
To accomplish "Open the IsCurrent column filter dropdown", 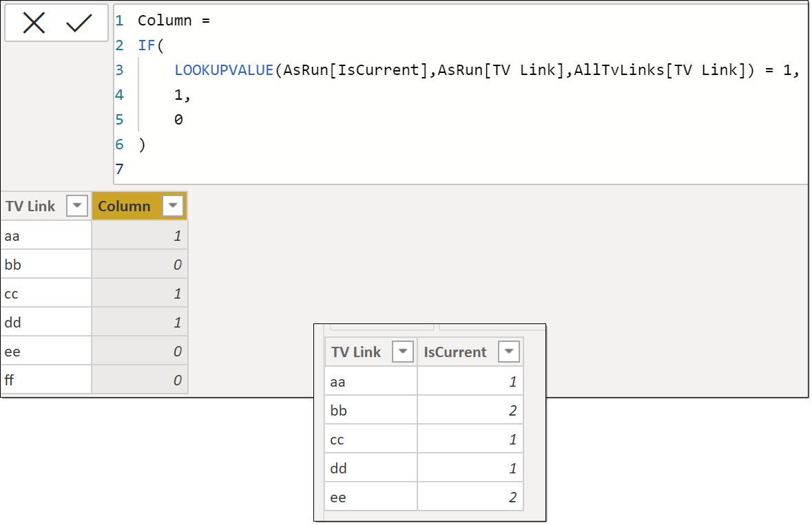I will [x=508, y=352].
